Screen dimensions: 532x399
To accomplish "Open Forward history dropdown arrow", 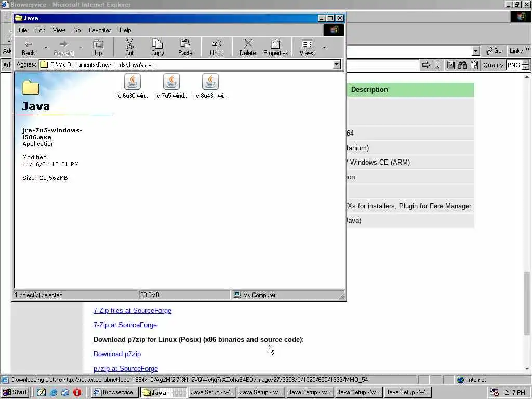I will 81,47.
